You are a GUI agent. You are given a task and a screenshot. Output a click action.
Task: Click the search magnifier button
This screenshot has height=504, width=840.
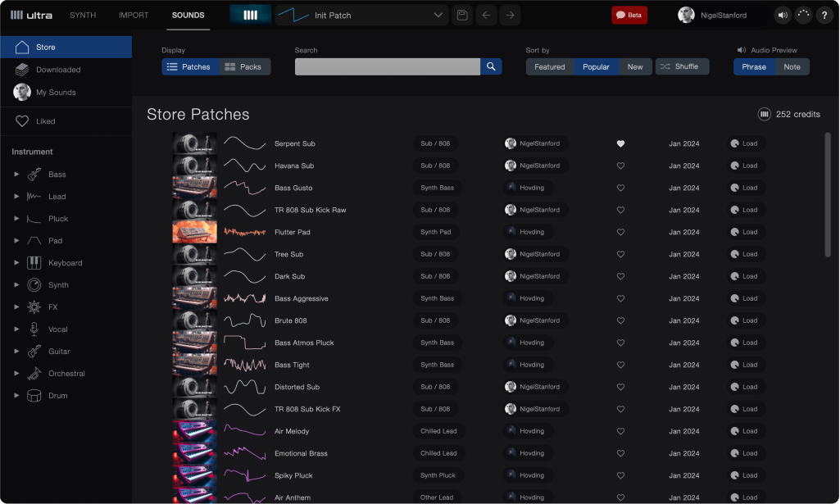[x=491, y=66]
